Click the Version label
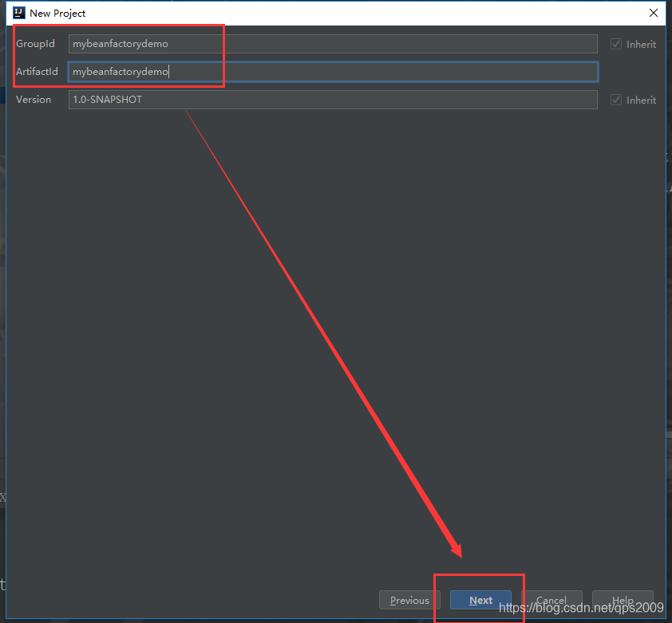Screen dimensions: 672x623 pyautogui.click(x=34, y=100)
